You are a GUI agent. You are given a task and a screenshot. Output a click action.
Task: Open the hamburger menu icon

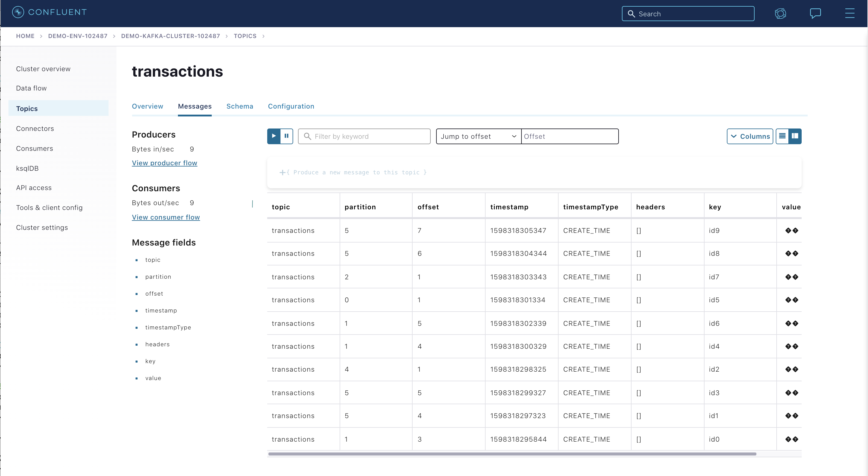tap(850, 14)
